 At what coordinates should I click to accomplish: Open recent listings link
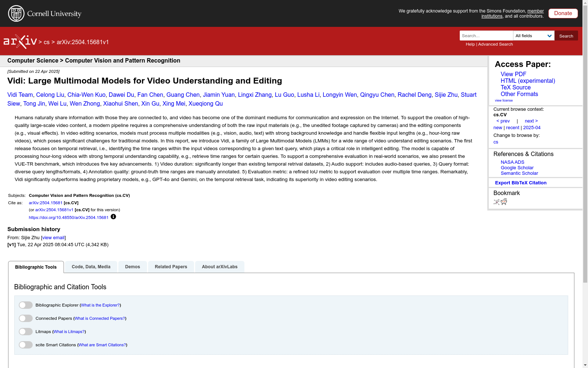[513, 128]
